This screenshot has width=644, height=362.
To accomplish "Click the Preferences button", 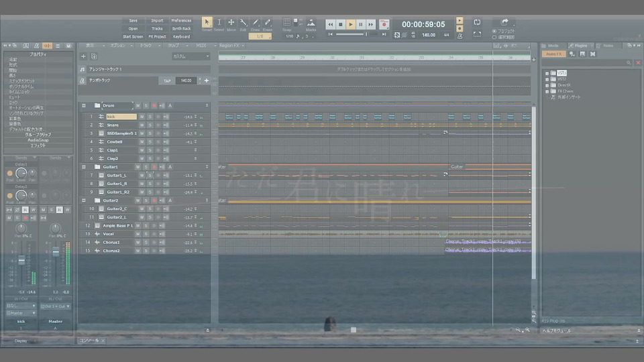I will pyautogui.click(x=181, y=21).
